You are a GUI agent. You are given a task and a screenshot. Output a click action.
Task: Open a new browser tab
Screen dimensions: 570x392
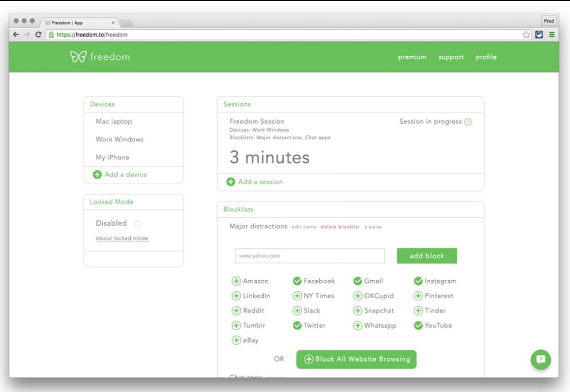coord(127,23)
